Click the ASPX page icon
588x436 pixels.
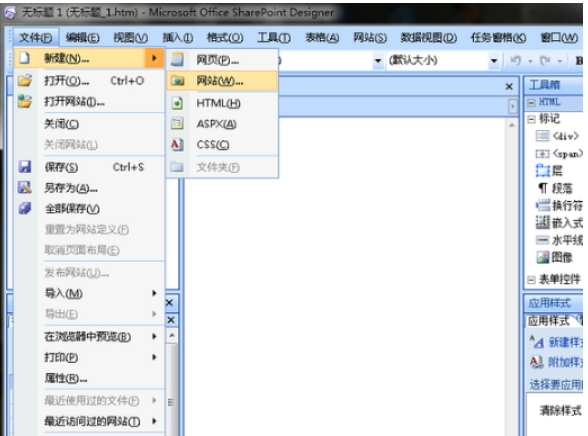point(177,123)
